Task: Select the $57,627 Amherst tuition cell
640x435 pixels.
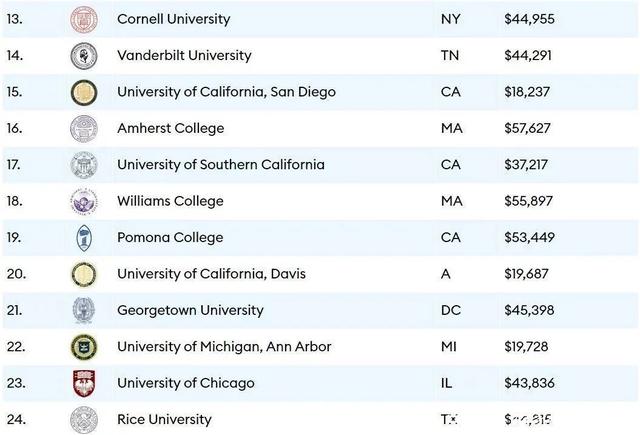Action: click(x=527, y=129)
